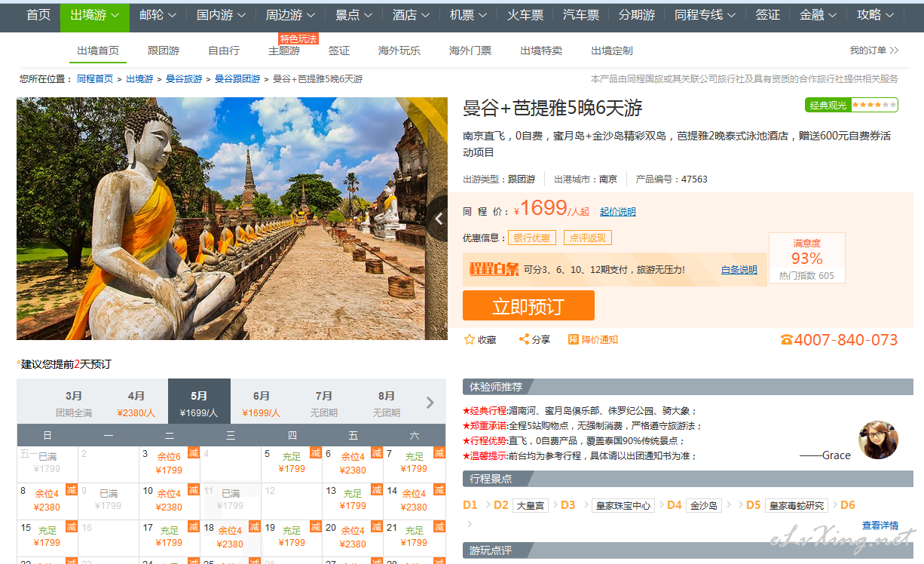
Task: Click the 减 badge on the May 13 cell
Action: (377, 489)
